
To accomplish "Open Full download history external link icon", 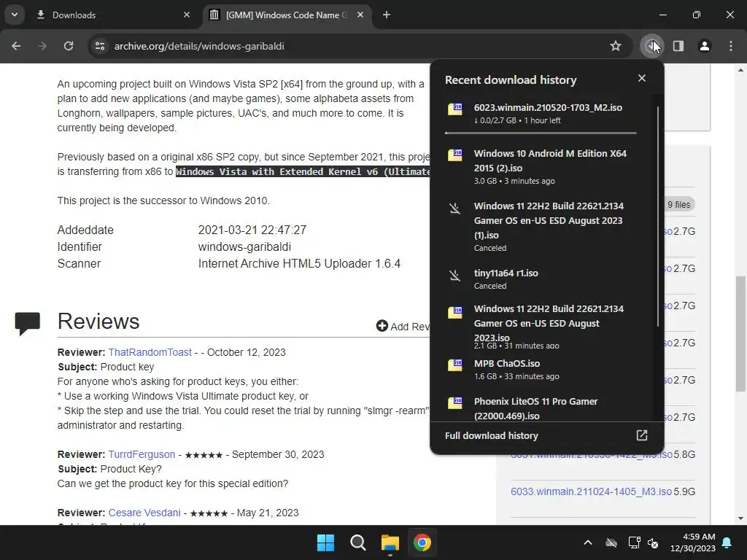I will tap(642, 435).
